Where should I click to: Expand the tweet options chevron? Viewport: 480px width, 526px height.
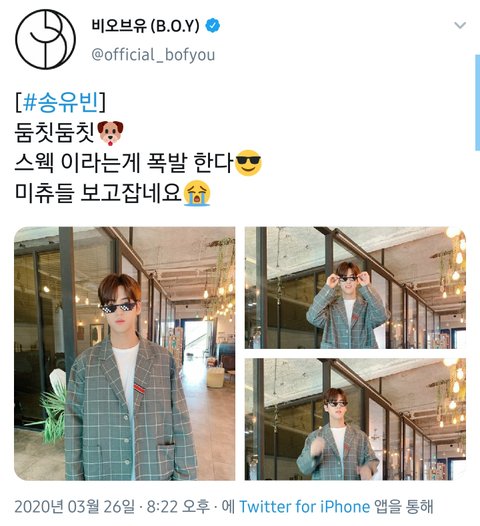(x=460, y=25)
